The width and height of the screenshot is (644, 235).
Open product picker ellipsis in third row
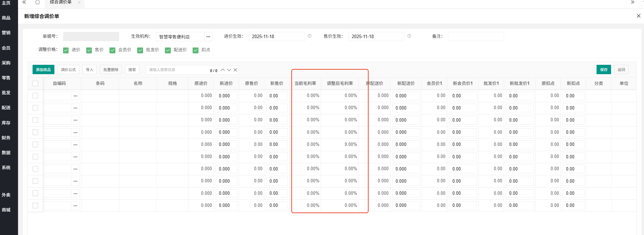(76, 120)
